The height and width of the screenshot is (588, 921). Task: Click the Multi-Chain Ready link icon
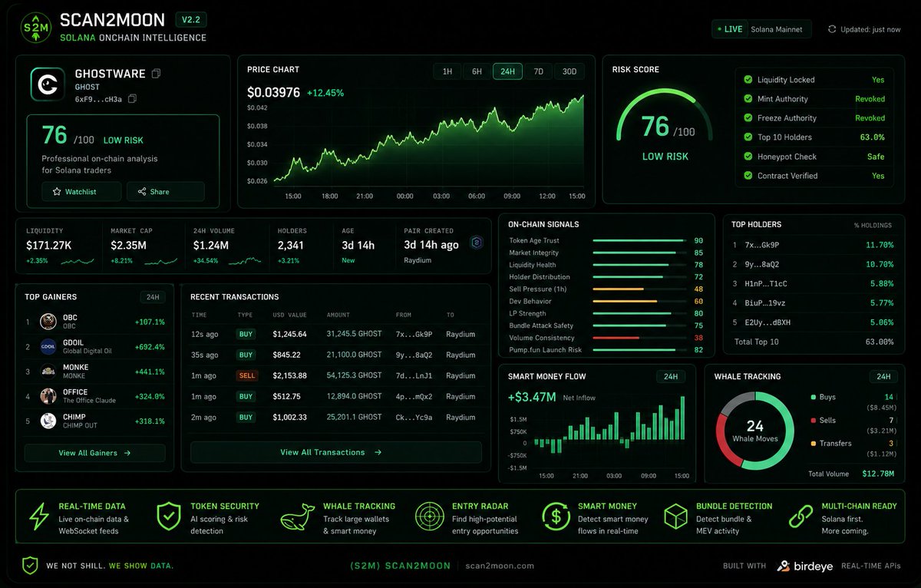click(801, 517)
